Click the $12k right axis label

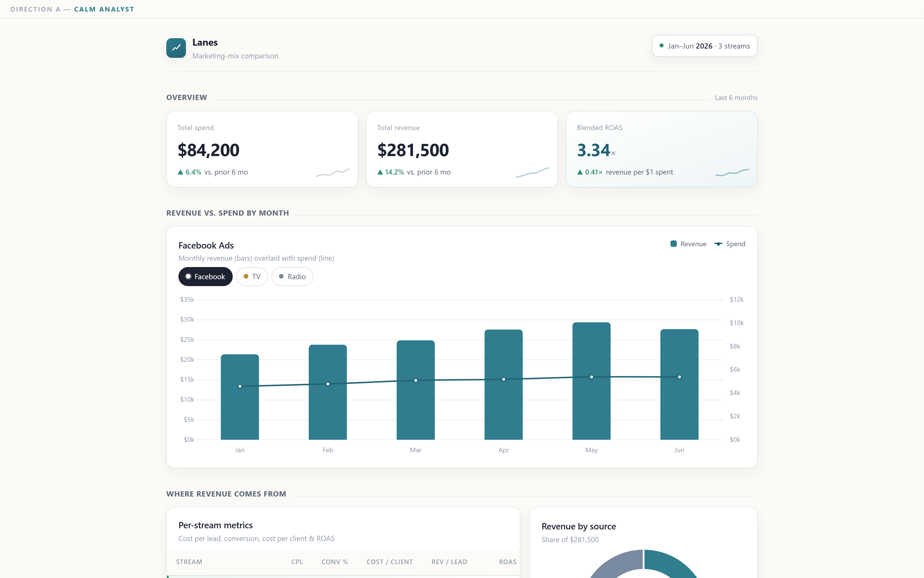click(x=737, y=299)
